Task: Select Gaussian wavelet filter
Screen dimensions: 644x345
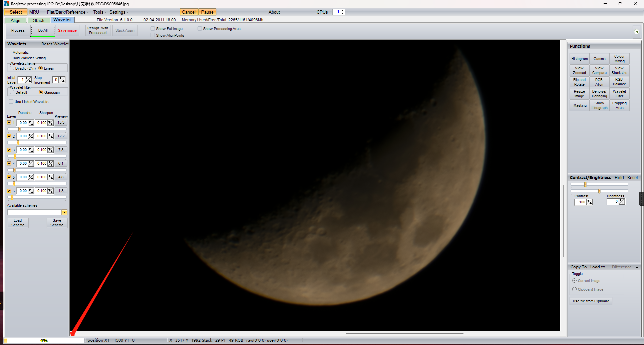Action: tap(41, 92)
